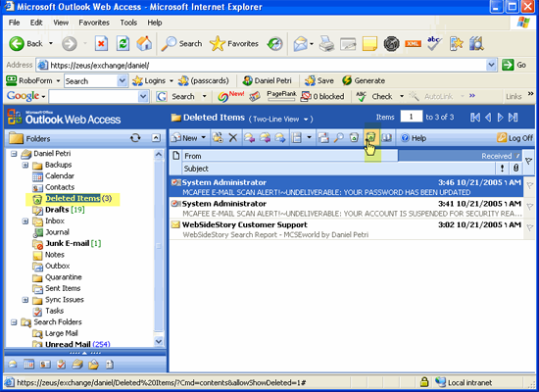Click the Move/Copy to folder toolbar icon

tap(218, 138)
